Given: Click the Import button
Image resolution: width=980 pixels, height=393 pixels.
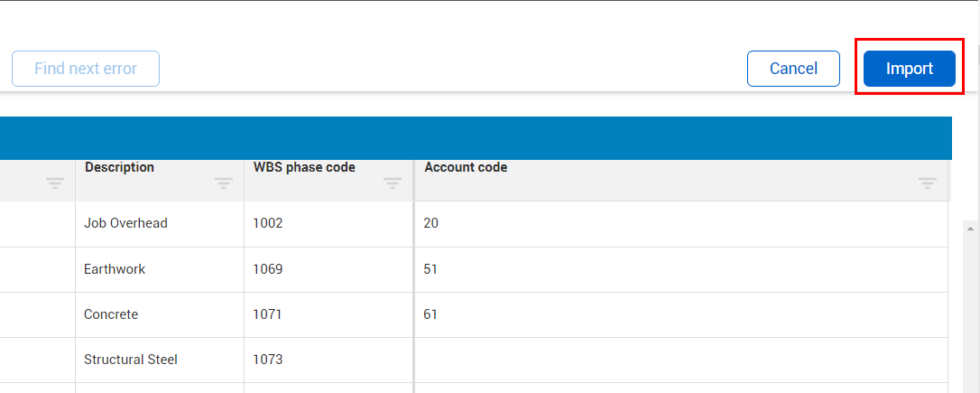Looking at the screenshot, I should pos(909,69).
